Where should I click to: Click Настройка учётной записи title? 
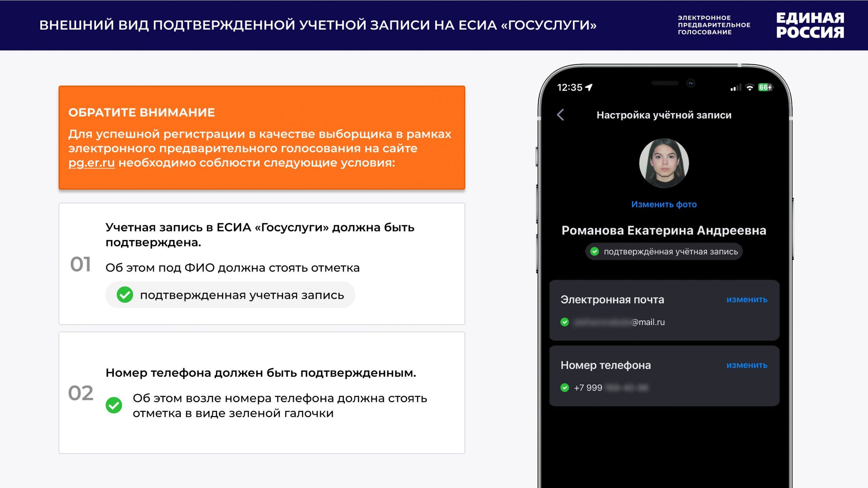pos(664,115)
